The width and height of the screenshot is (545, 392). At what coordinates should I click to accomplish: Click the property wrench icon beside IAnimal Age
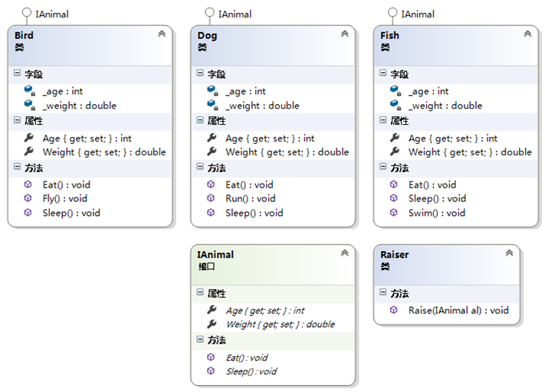point(212,310)
